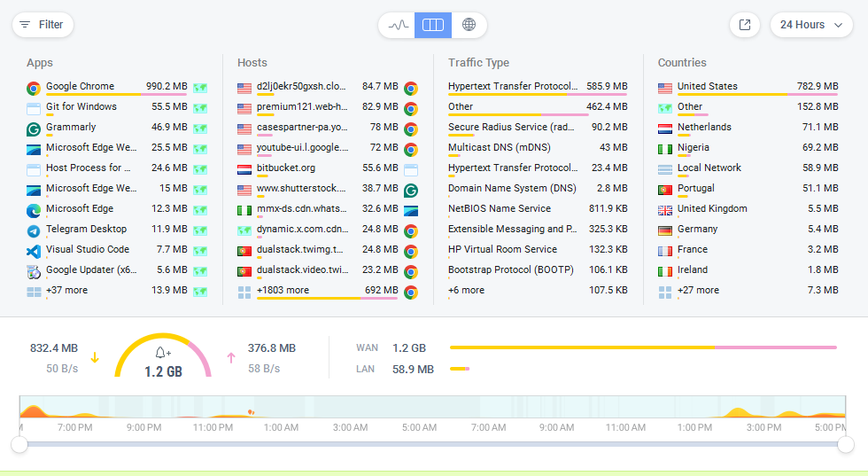Click the Telegram Desktop icon

(x=34, y=231)
